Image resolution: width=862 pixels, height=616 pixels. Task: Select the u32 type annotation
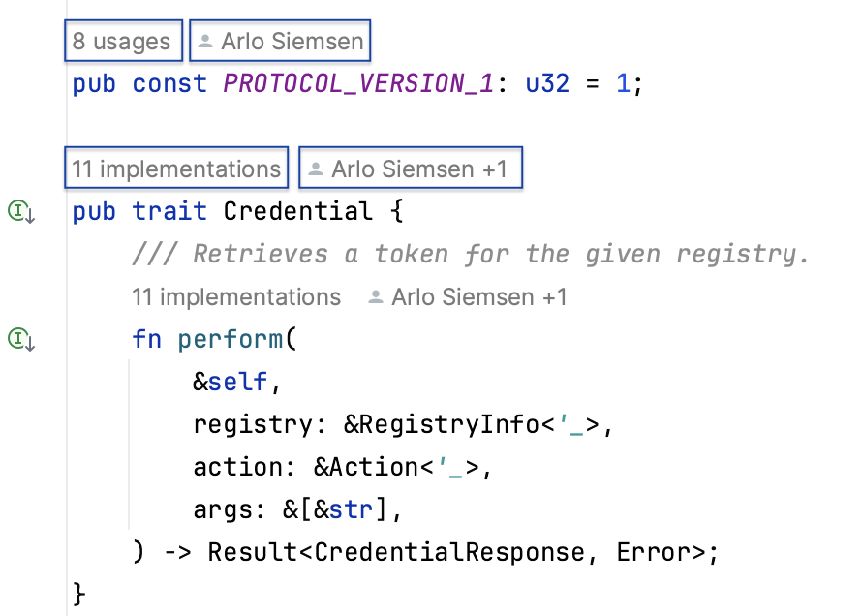pos(547,83)
